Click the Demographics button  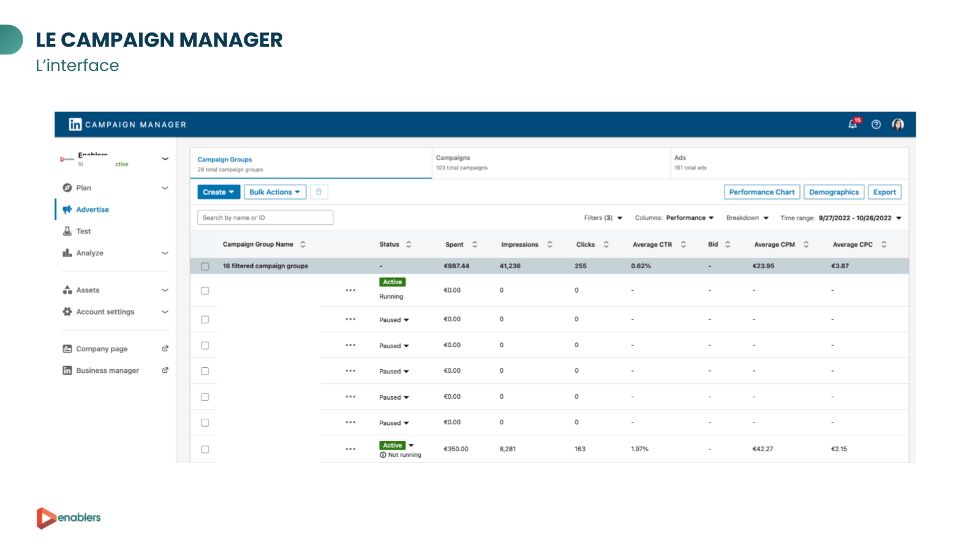click(x=834, y=192)
